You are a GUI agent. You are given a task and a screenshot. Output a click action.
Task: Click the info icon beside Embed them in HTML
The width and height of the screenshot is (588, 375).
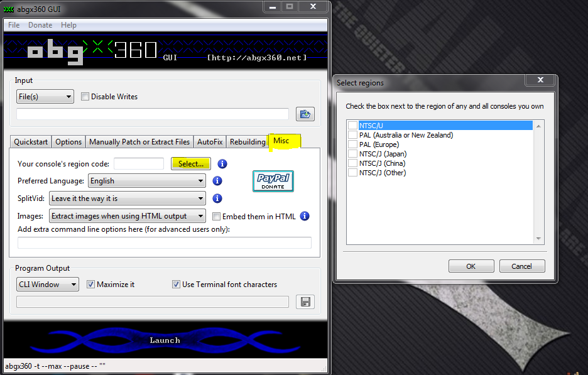coord(304,216)
